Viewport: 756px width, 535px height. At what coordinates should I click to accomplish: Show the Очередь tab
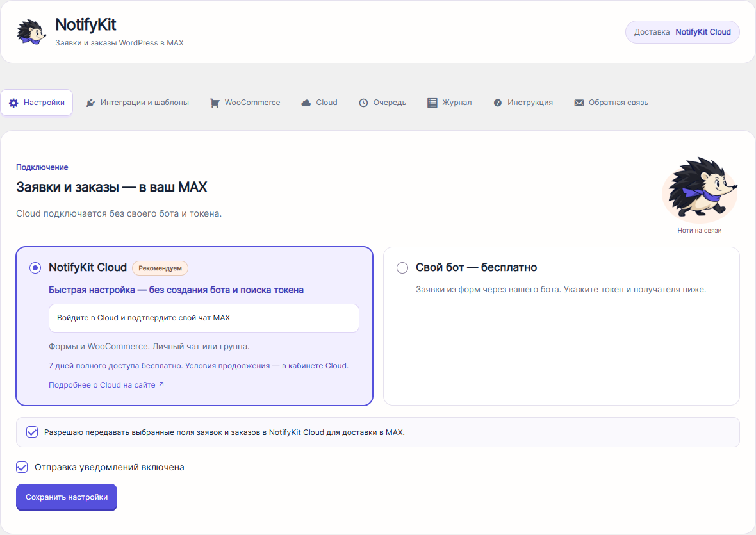click(x=383, y=103)
